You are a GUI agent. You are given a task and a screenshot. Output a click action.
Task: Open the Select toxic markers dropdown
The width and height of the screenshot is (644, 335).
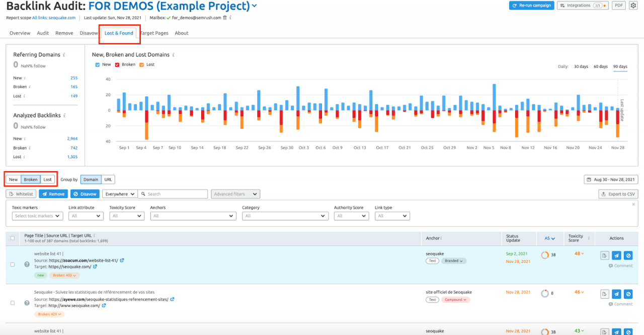pyautogui.click(x=37, y=216)
